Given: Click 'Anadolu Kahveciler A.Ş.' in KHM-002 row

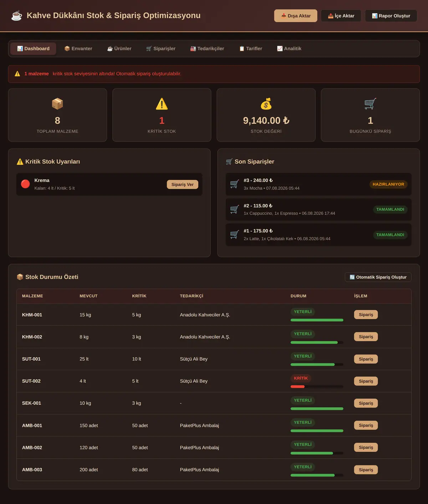Looking at the screenshot, I should pos(205,337).
